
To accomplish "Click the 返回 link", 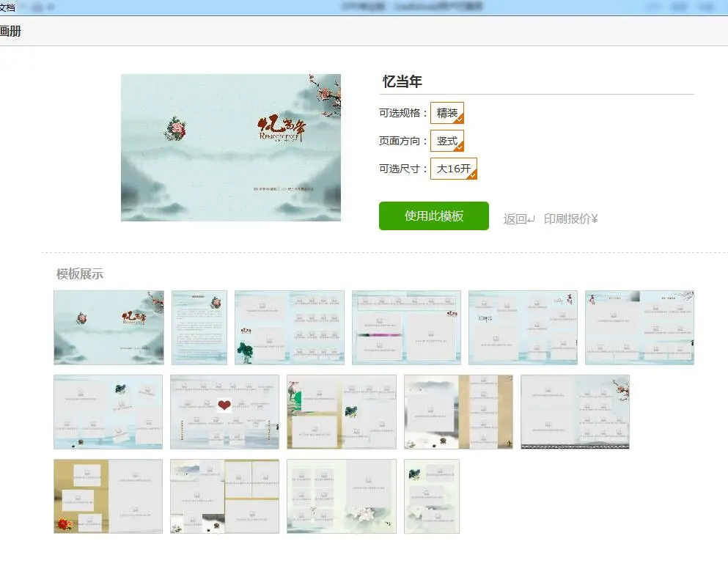I will pos(518,218).
